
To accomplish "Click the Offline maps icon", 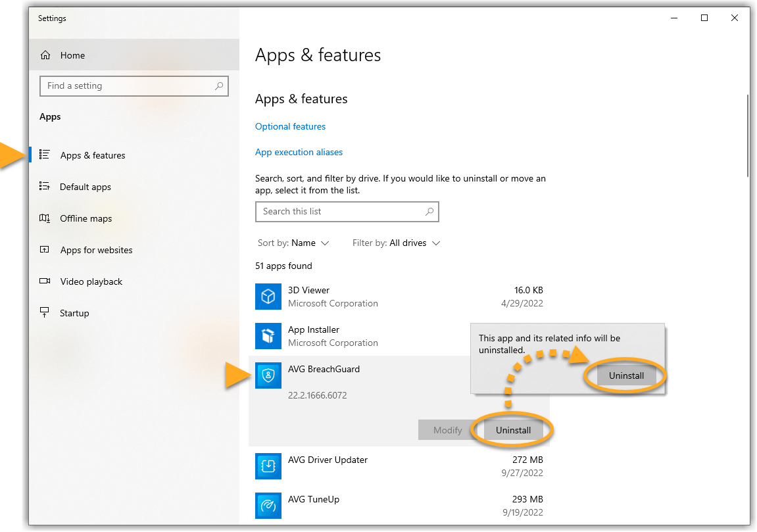I will click(45, 218).
